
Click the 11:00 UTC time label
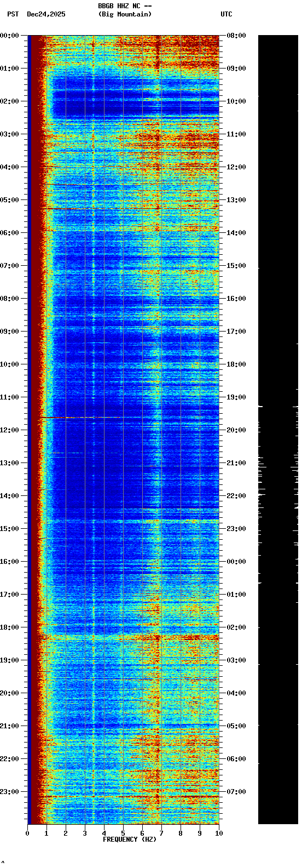click(x=236, y=134)
